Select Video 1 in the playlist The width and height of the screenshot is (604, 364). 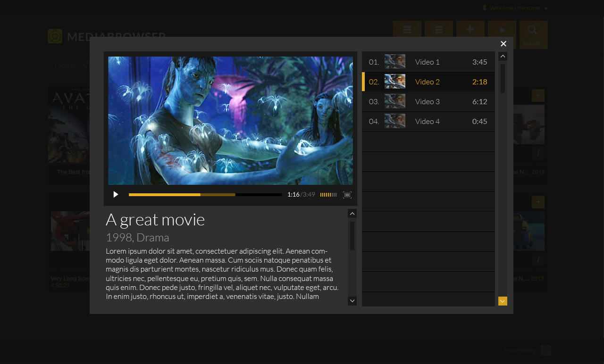(x=428, y=62)
